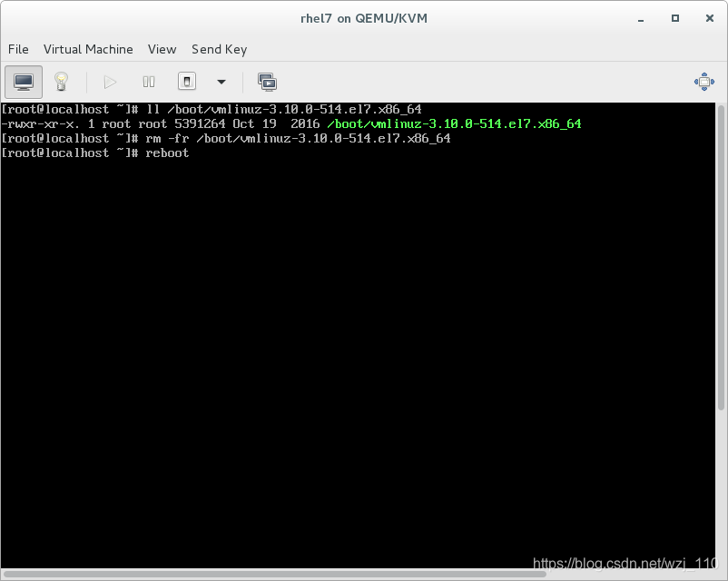Click the green /boot/vmlinuz file path
Viewport: 728px width, 581px height.
454,124
